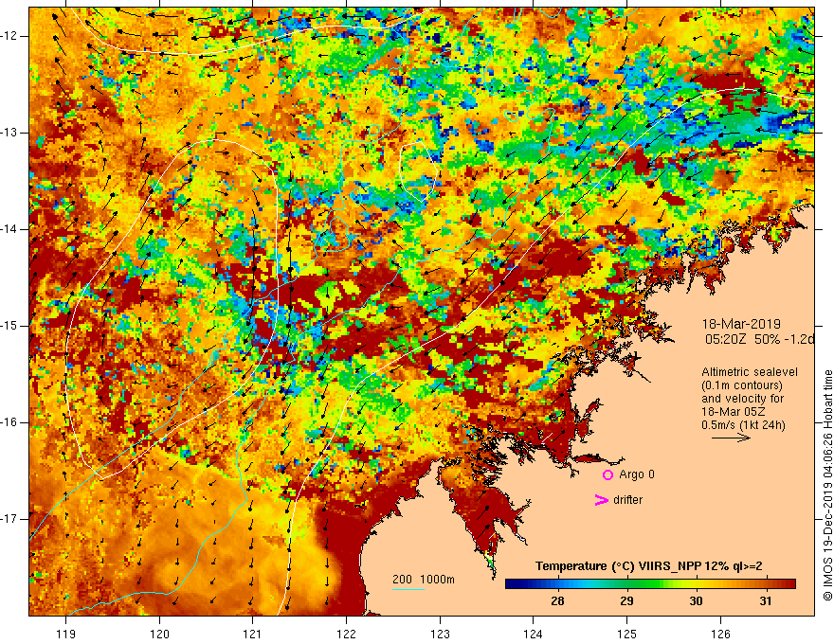834x644 pixels.
Task: Click the "(0.1m contours)" caption line
Action: tap(741, 385)
